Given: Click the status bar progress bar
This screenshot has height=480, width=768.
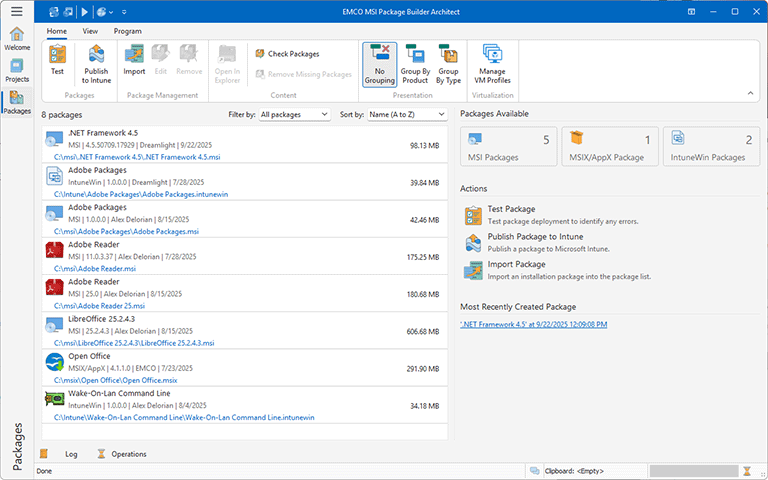Looking at the screenshot, I should point(692,470).
